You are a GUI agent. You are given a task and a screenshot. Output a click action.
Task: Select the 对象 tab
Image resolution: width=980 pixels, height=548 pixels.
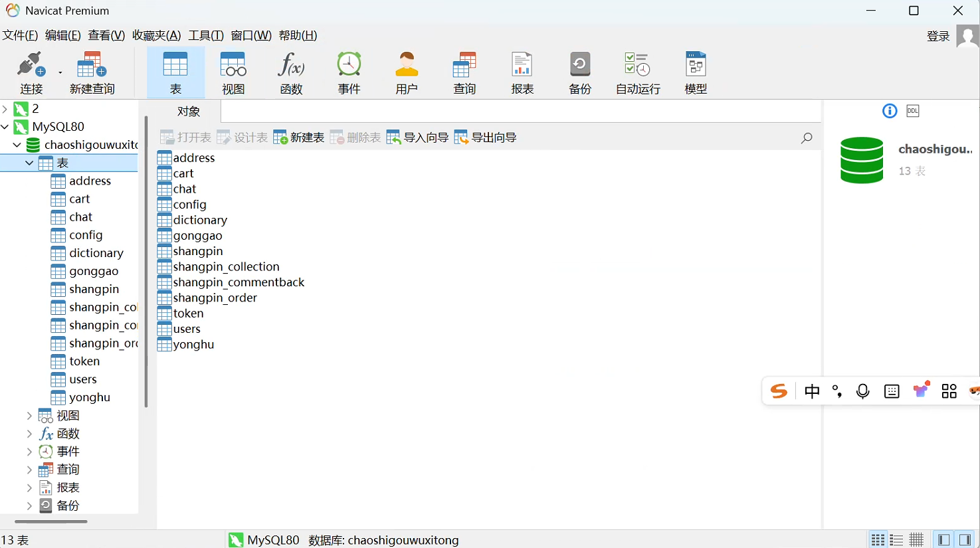(189, 112)
